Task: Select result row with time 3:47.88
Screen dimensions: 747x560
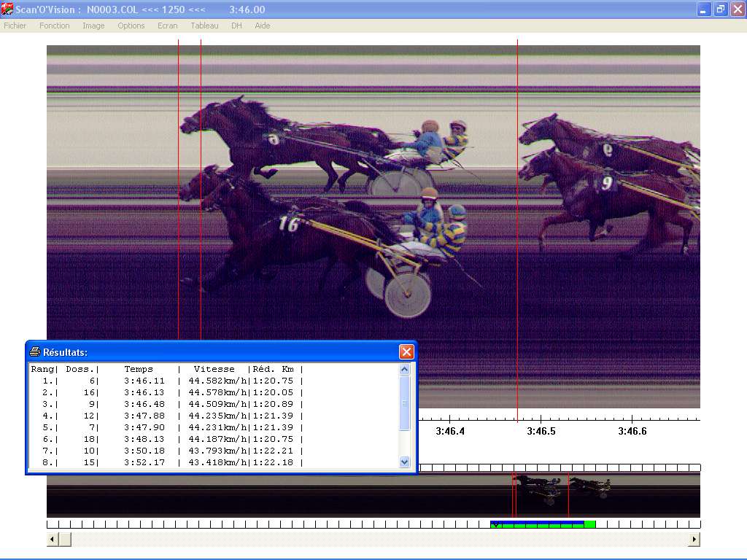Action: pyautogui.click(x=167, y=416)
